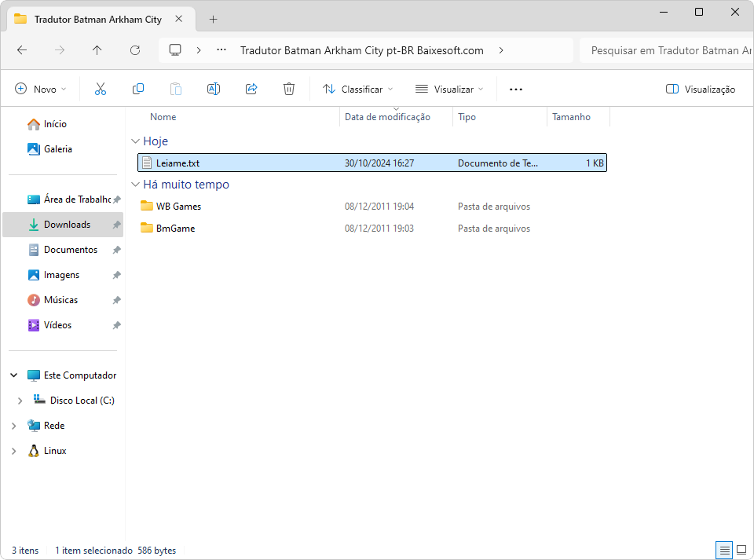
Task: Select the WB Games folder
Action: [178, 207]
